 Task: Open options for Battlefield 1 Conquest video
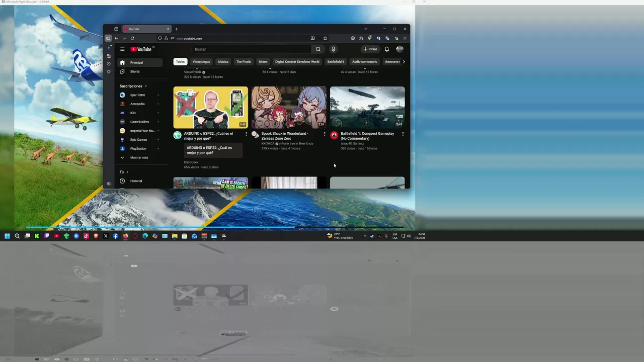pos(403,134)
